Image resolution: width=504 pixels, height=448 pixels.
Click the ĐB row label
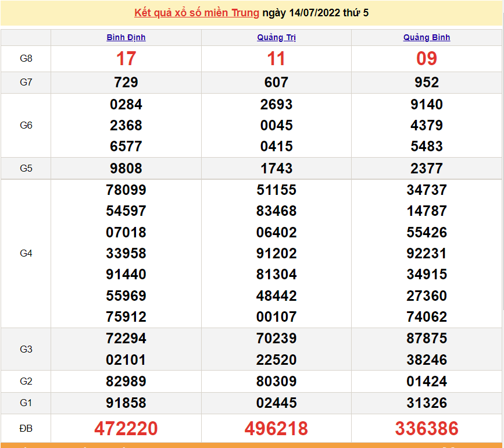point(26,429)
